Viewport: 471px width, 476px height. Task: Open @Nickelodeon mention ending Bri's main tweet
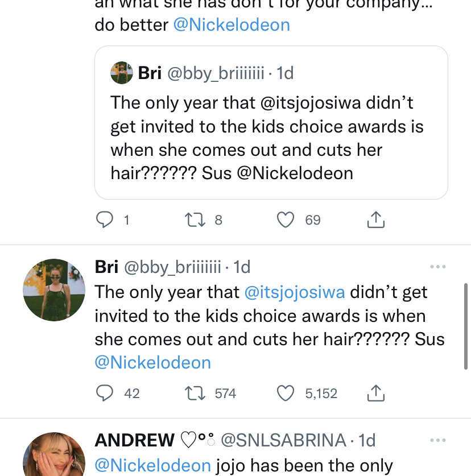point(152,363)
